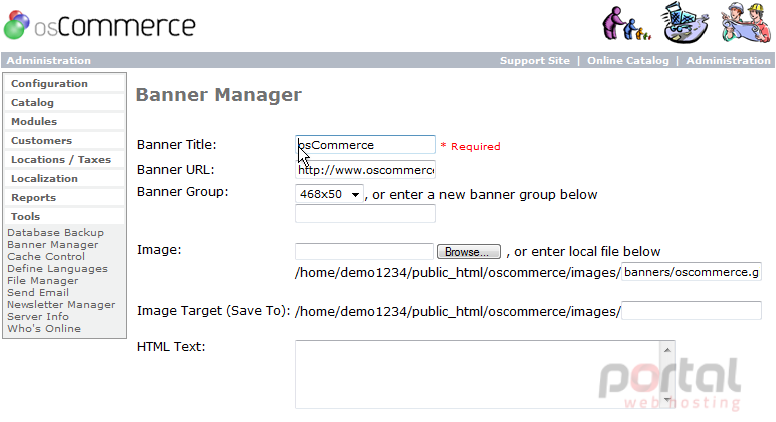Click ', or enter local file below' text

click(x=583, y=251)
